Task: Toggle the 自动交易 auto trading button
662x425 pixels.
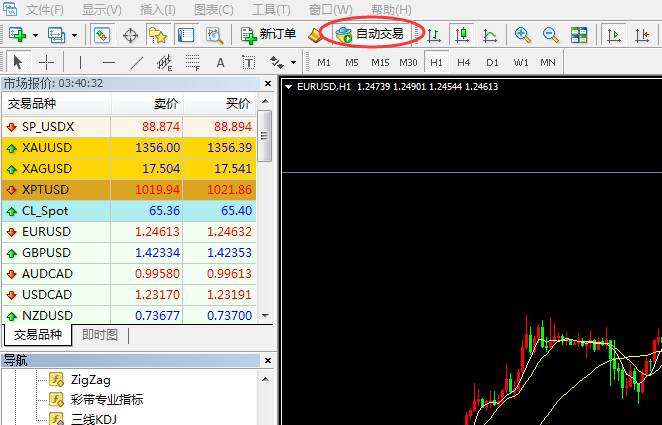Action: pos(370,34)
